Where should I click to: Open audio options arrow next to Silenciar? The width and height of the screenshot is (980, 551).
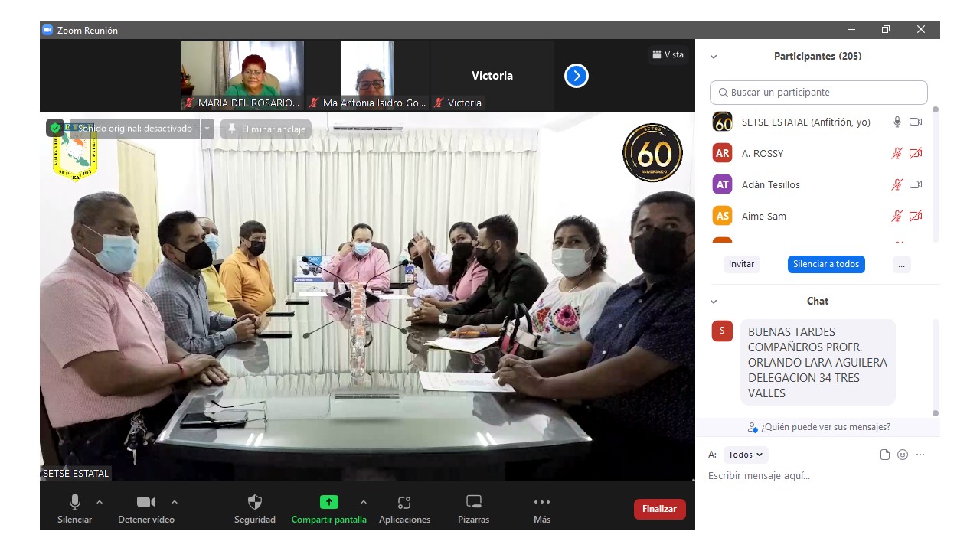tap(99, 502)
